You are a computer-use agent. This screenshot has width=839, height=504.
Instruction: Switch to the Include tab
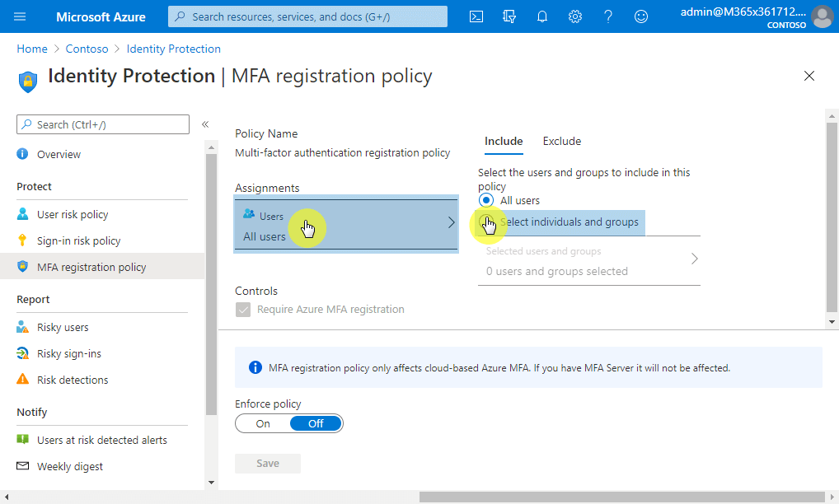coord(504,141)
